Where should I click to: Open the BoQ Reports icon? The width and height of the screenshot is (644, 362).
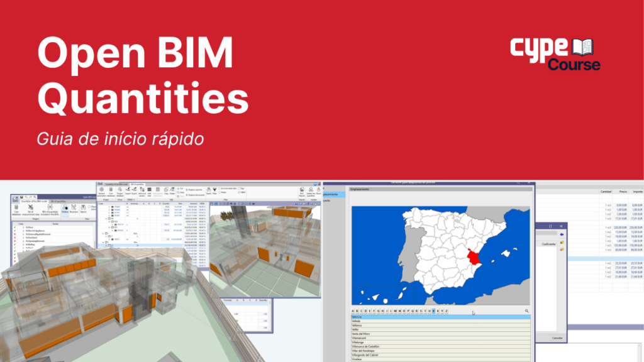coord(301,191)
